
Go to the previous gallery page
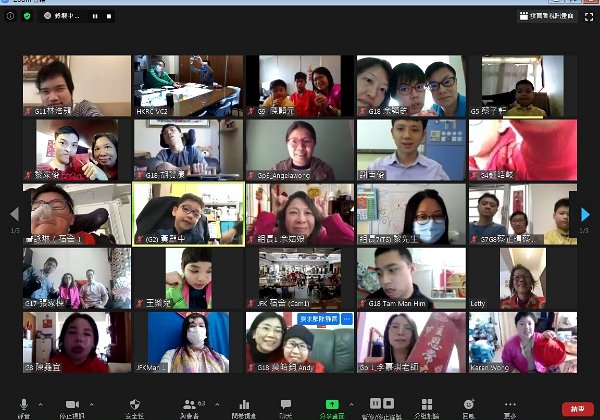(15, 214)
